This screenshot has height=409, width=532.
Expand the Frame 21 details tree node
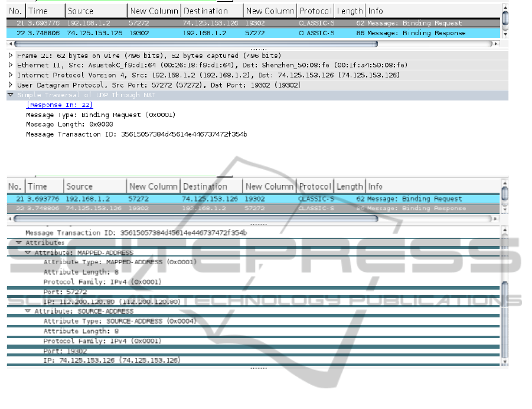(x=11, y=56)
